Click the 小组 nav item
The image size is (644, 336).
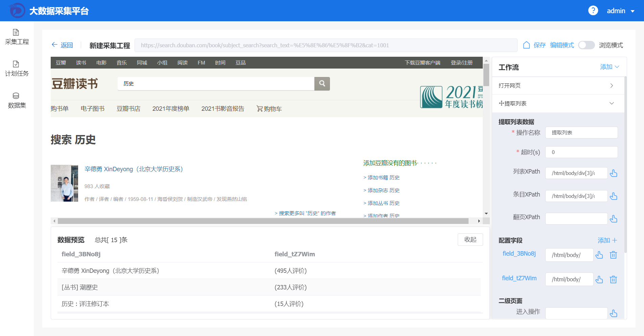(162, 62)
